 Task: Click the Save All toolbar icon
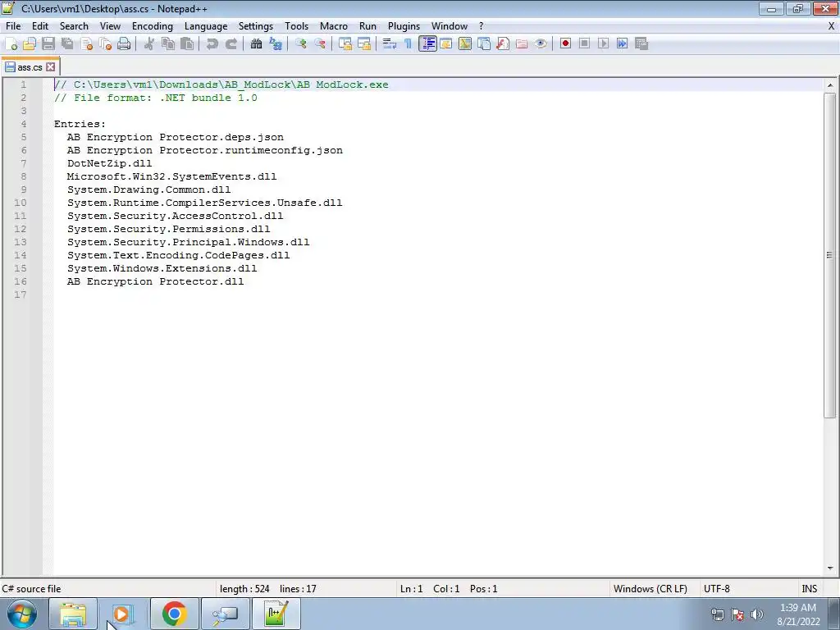click(67, 44)
